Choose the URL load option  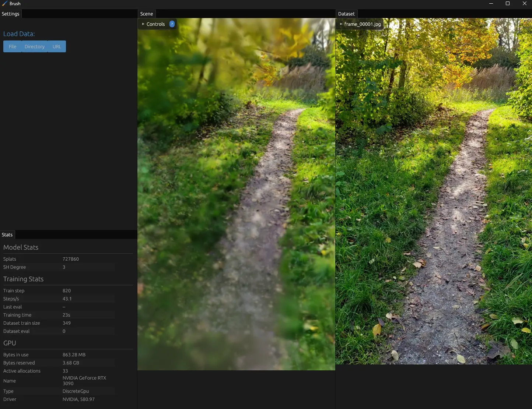point(57,47)
